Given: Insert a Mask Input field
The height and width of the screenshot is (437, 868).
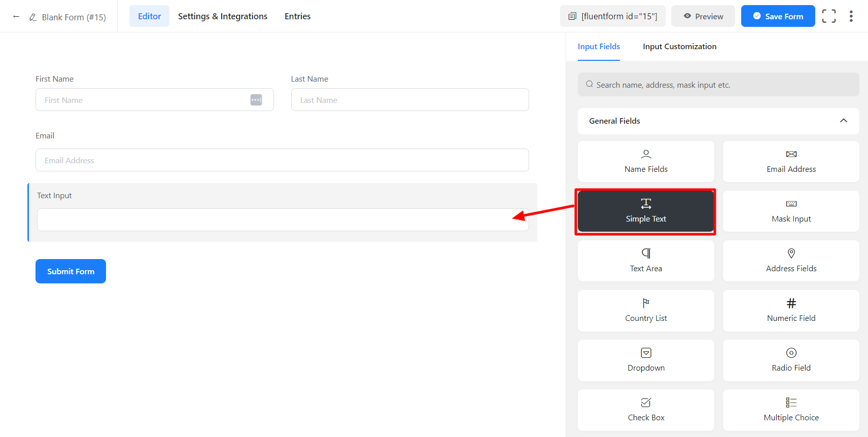Looking at the screenshot, I should 791,211.
